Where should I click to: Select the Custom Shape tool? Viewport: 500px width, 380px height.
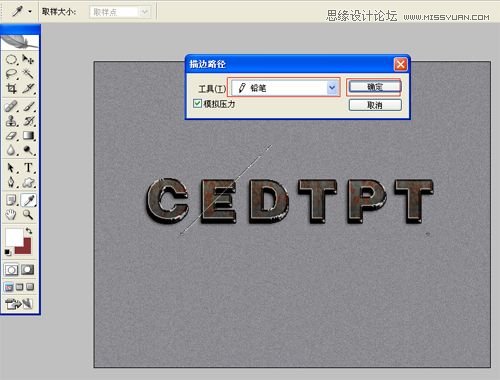28,182
